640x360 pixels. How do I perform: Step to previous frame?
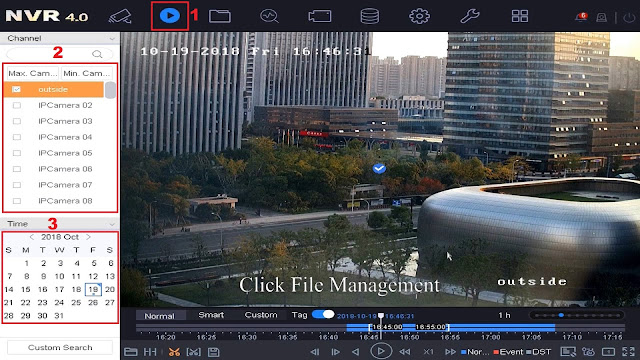point(315,352)
